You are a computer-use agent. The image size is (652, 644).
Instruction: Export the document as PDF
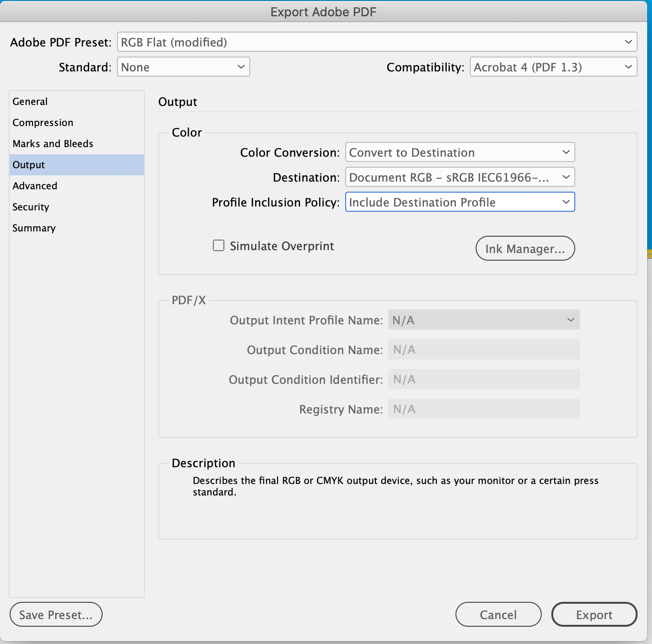(x=594, y=614)
